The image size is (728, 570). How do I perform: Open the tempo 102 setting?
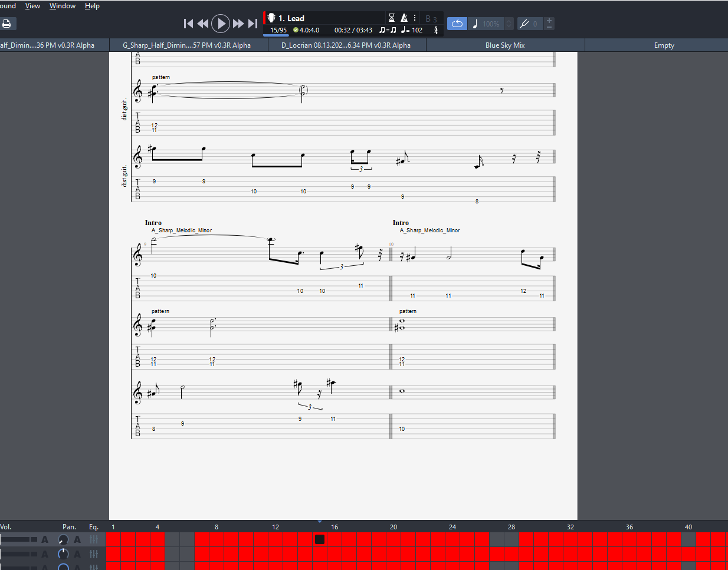pyautogui.click(x=412, y=30)
